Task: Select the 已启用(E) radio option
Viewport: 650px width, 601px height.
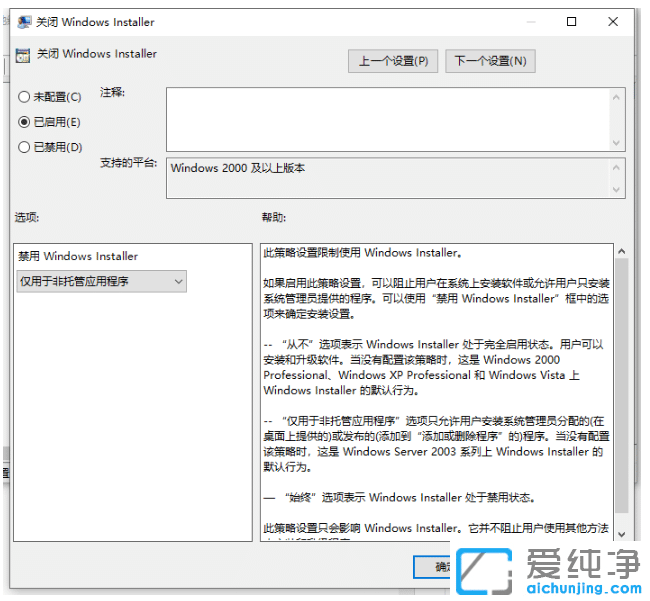Action: tap(49, 122)
